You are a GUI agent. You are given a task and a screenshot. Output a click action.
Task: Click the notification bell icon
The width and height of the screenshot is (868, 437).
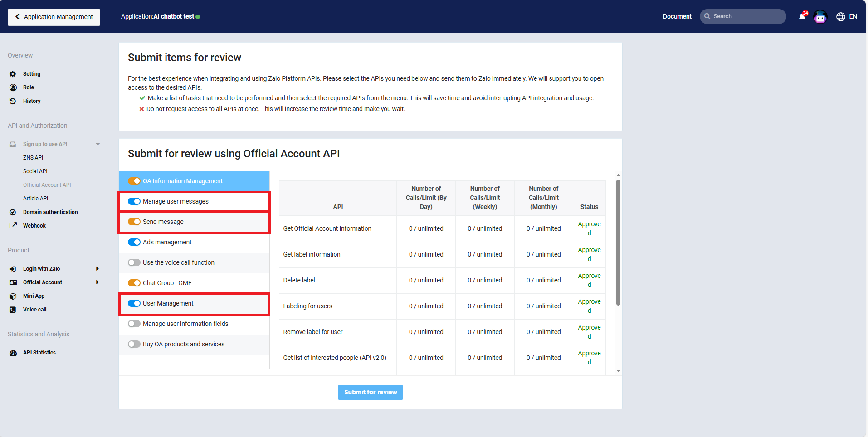pos(802,16)
